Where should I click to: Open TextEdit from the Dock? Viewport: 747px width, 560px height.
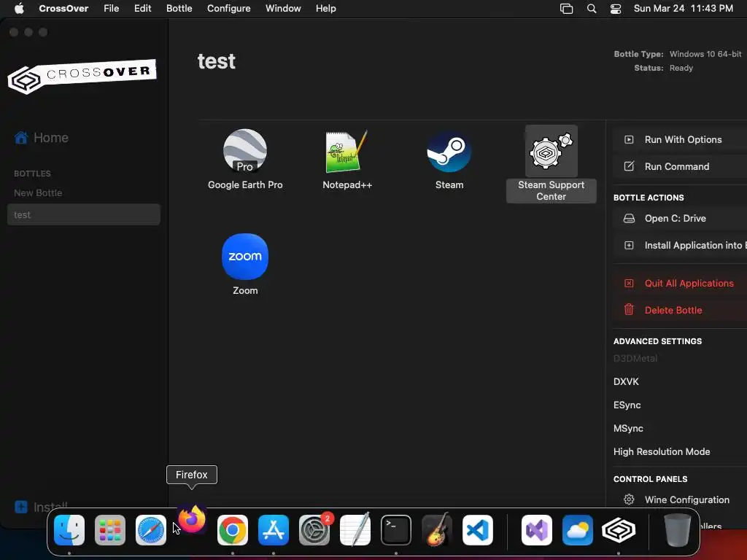[355, 529]
